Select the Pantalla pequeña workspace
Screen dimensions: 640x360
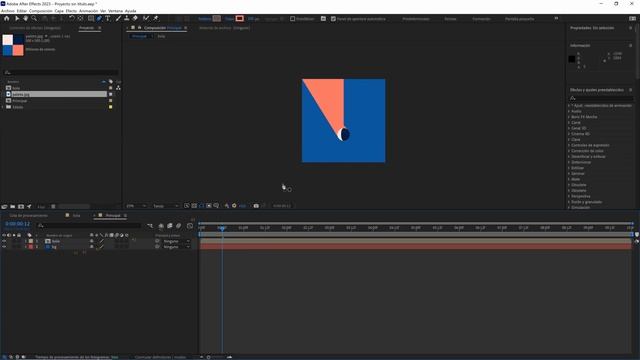(520, 19)
